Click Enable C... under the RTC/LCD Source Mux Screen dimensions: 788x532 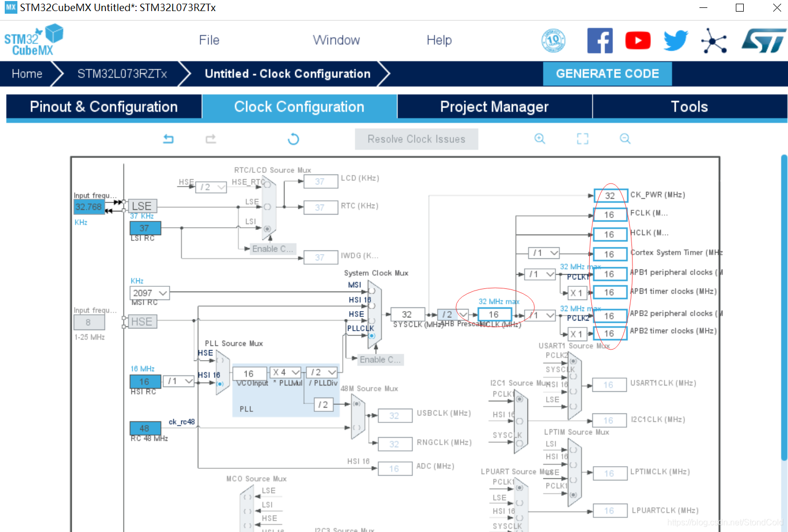tap(273, 249)
